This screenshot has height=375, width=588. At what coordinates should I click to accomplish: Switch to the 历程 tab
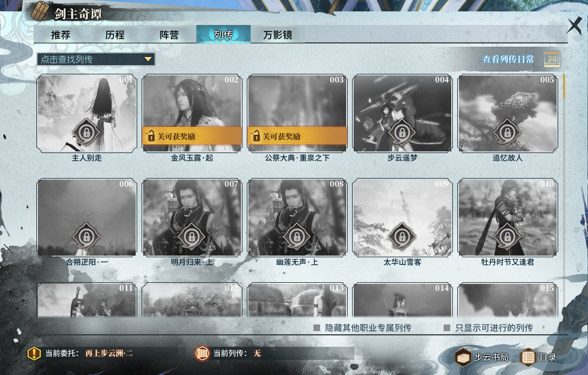115,35
